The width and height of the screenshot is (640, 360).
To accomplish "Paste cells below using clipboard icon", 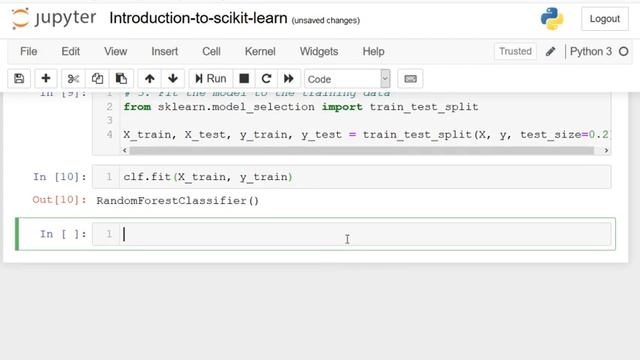I will click(121, 79).
